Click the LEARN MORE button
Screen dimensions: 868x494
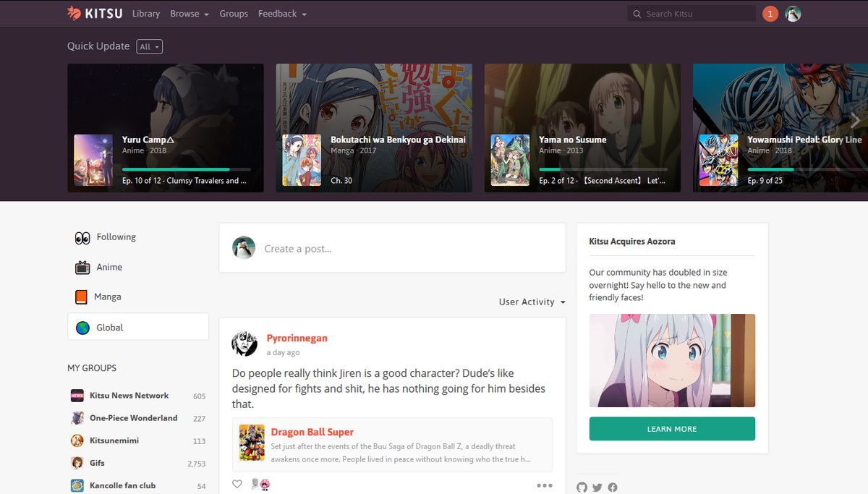click(671, 428)
